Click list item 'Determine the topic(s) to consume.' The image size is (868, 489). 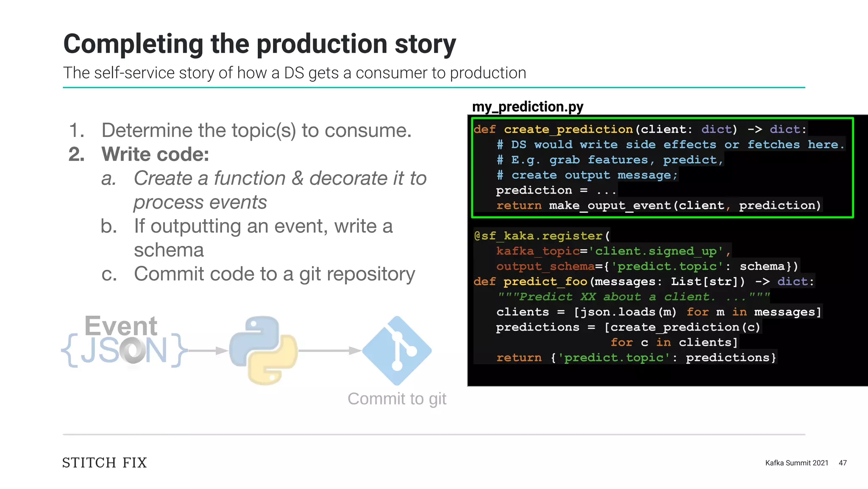click(240, 130)
